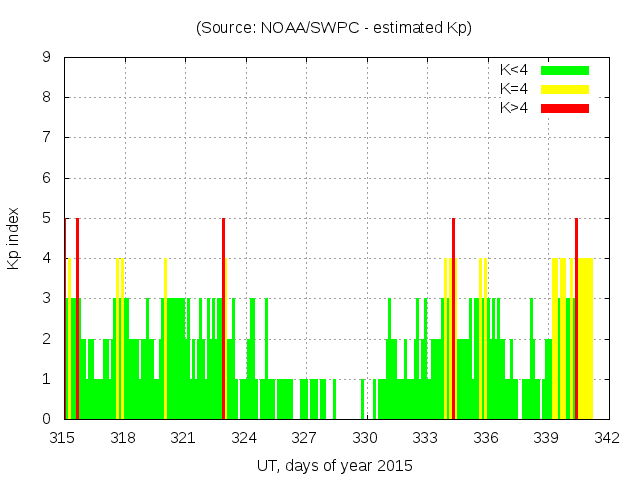
Task: Select the 'K>4' legend text label
Action: pos(514,108)
